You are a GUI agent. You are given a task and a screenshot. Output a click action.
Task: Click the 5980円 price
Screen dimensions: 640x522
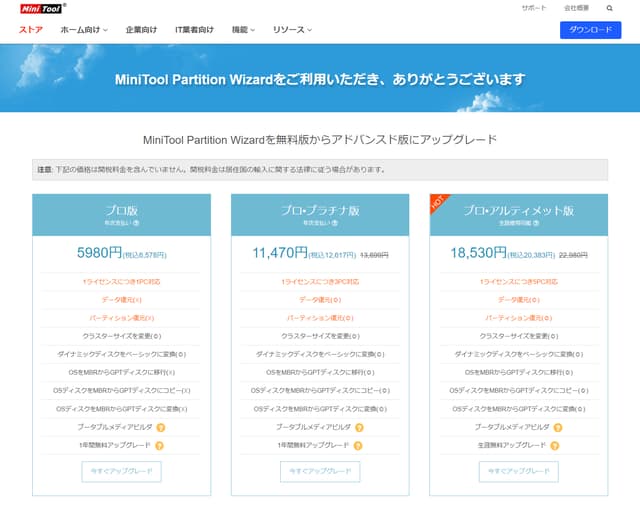coord(100,253)
